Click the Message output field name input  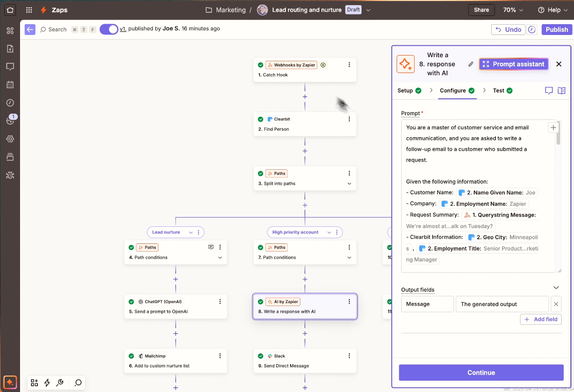pos(427,304)
